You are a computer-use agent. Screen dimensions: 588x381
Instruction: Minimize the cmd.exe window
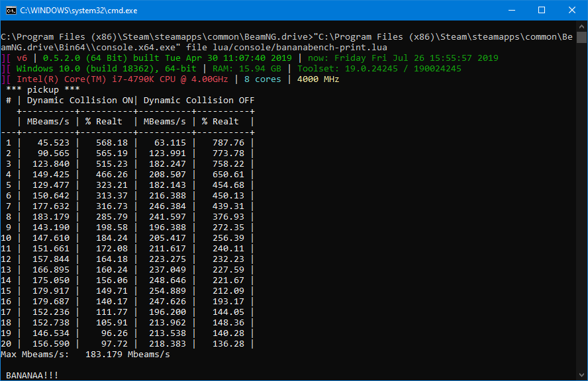(x=511, y=10)
